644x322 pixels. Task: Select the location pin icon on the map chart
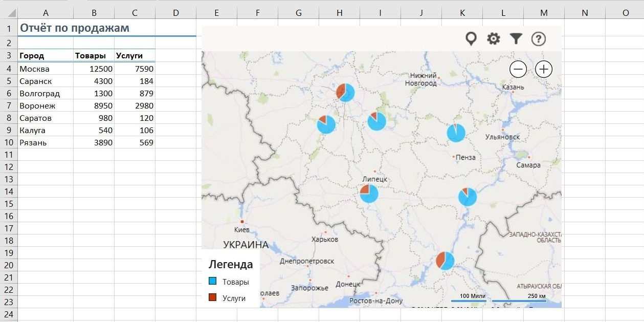(x=471, y=38)
